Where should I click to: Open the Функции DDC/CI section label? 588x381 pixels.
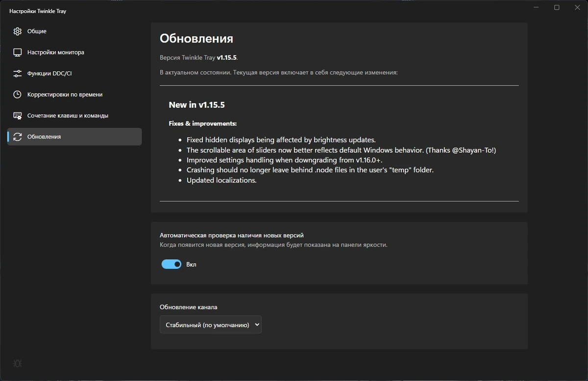pos(49,73)
